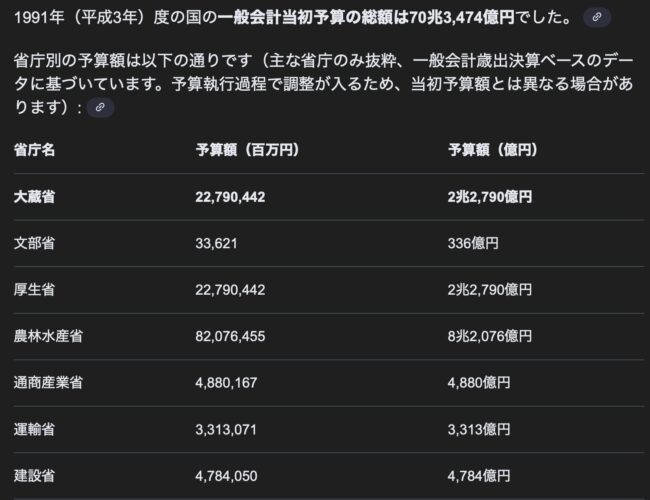Click the 4,880,167 budget value
The height and width of the screenshot is (500, 650).
(226, 382)
